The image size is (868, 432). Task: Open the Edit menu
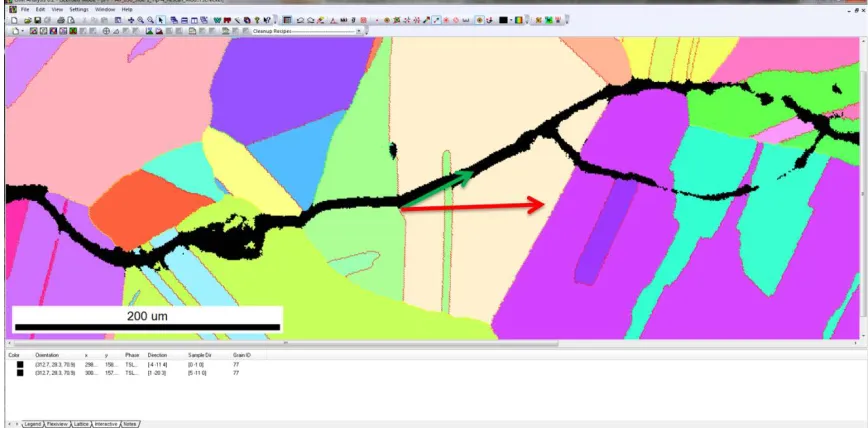click(40, 9)
